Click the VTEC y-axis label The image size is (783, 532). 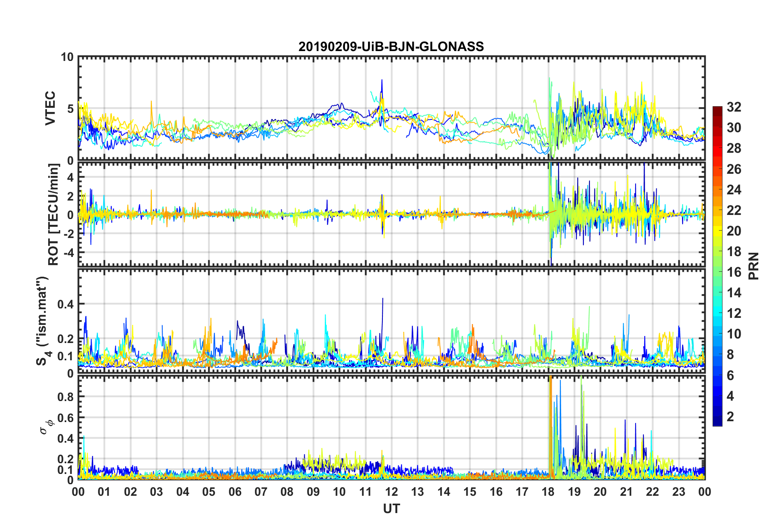click(x=50, y=109)
